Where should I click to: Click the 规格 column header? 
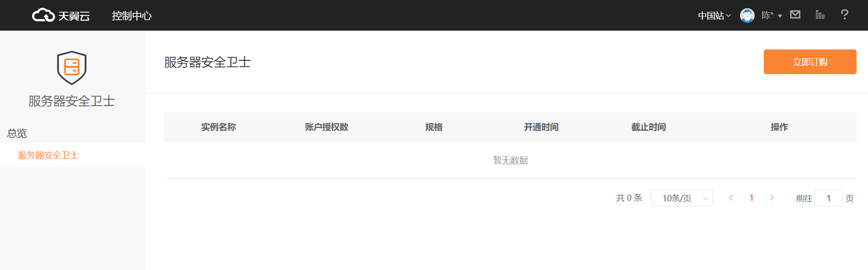click(434, 127)
